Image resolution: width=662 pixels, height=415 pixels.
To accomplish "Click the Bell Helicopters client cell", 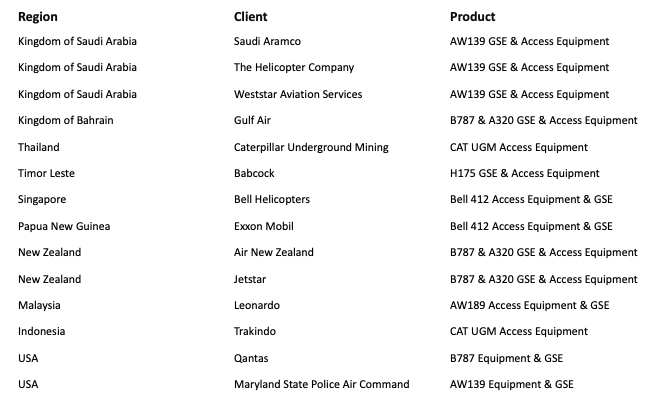I will (272, 200).
